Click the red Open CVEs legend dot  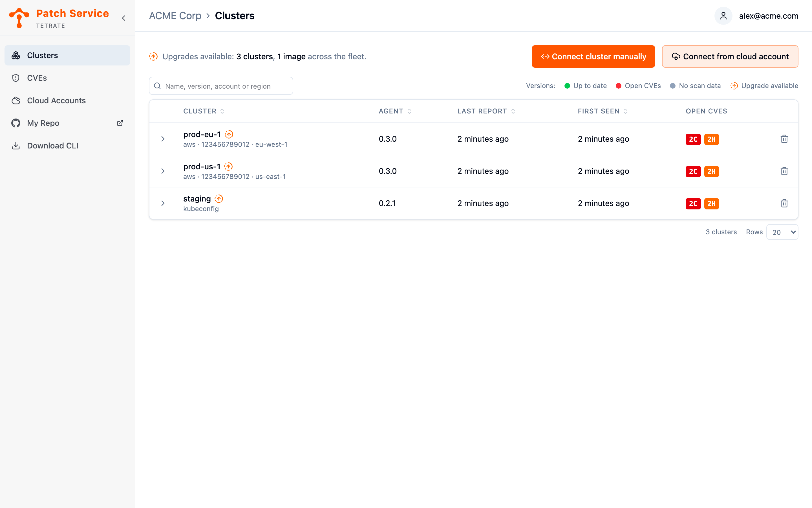pos(618,86)
